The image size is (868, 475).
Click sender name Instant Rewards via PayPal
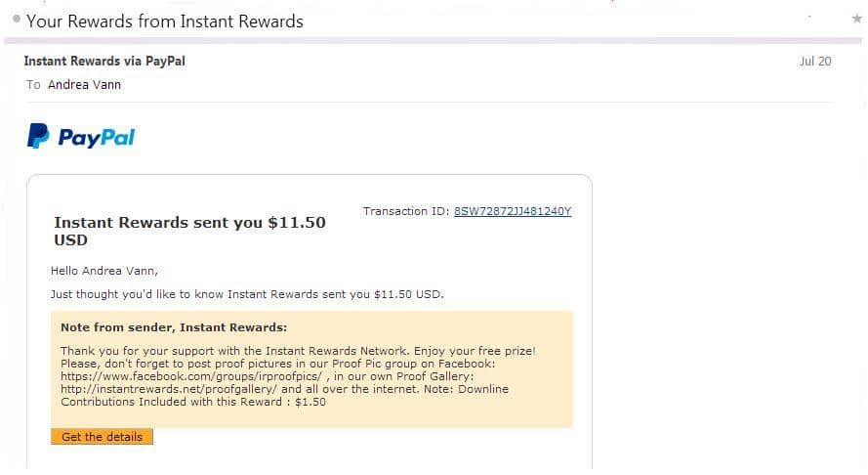coord(104,61)
